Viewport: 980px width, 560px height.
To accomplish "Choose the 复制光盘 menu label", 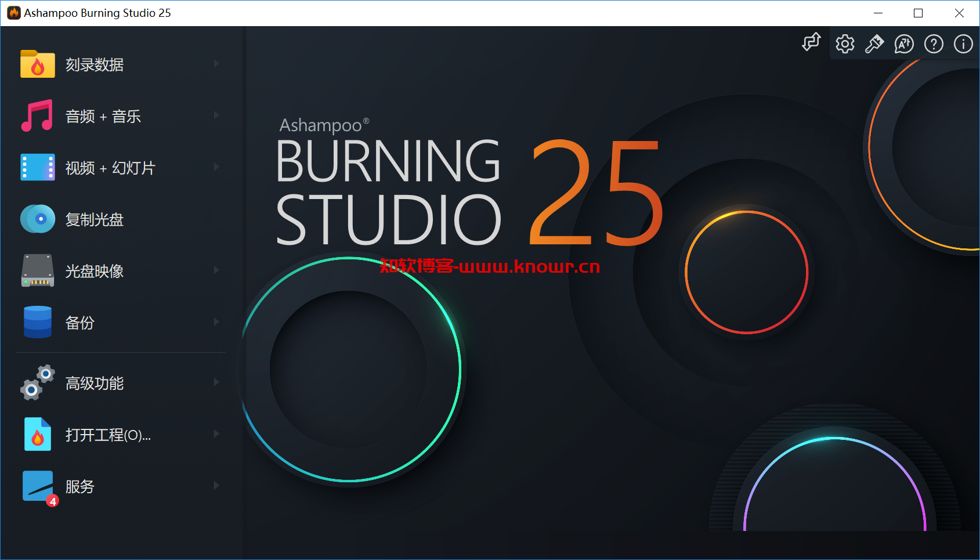I will pyautogui.click(x=95, y=219).
